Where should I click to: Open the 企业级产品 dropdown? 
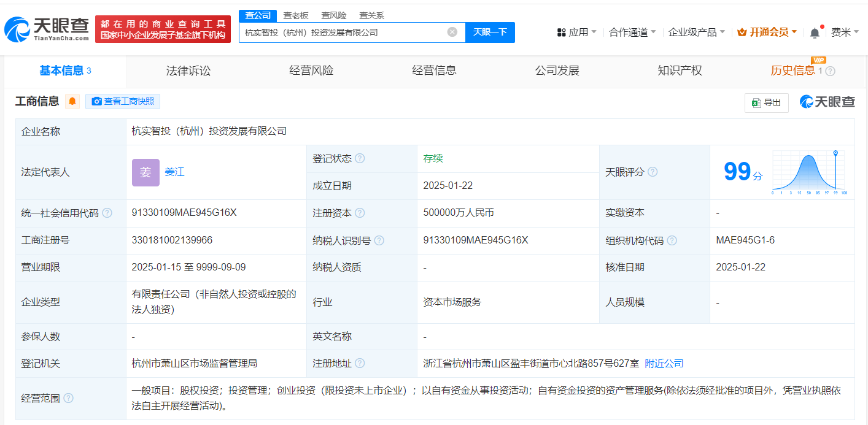tap(696, 32)
